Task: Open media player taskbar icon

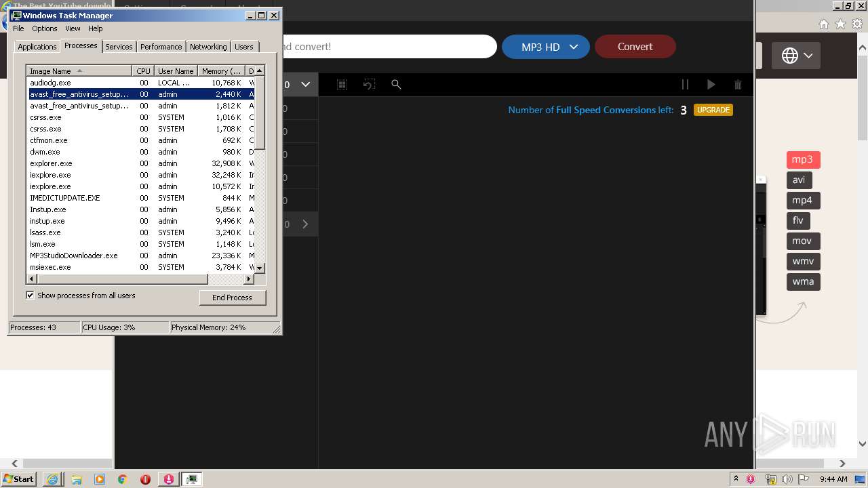Action: [100, 479]
